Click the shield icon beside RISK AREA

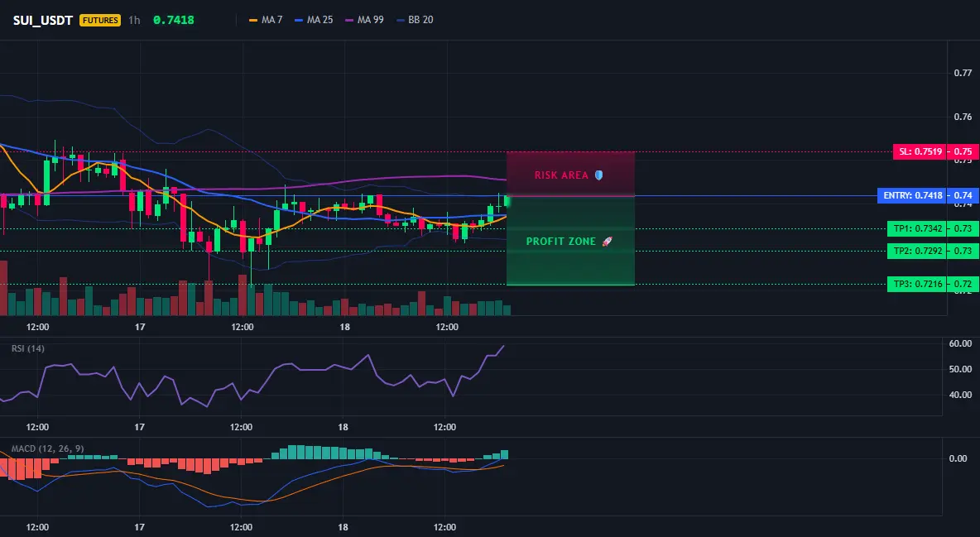coord(598,175)
